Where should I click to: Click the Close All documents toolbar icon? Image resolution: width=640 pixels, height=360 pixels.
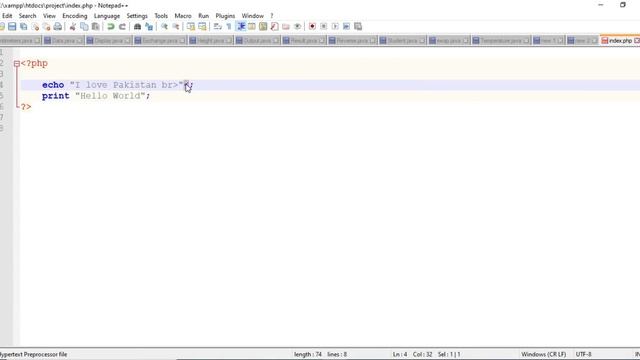click(47, 27)
